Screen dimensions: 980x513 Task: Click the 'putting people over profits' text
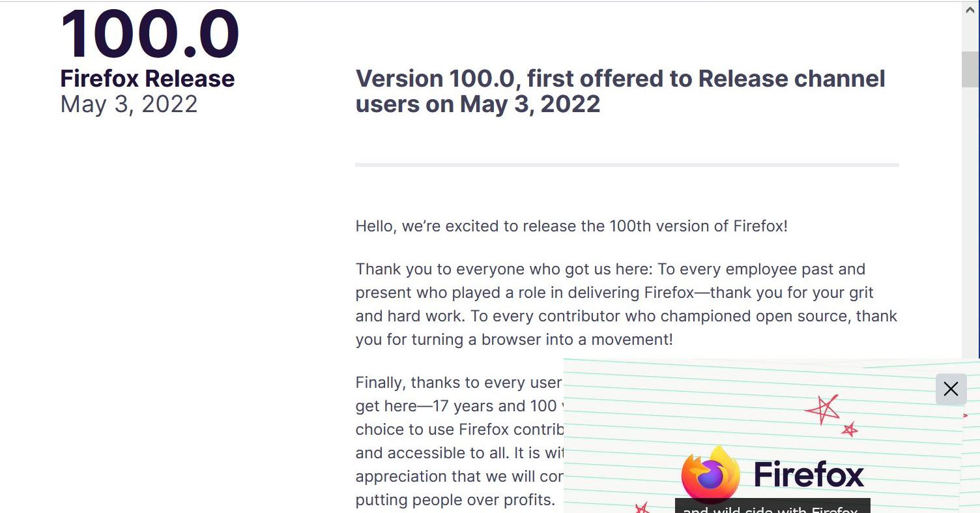[455, 500]
